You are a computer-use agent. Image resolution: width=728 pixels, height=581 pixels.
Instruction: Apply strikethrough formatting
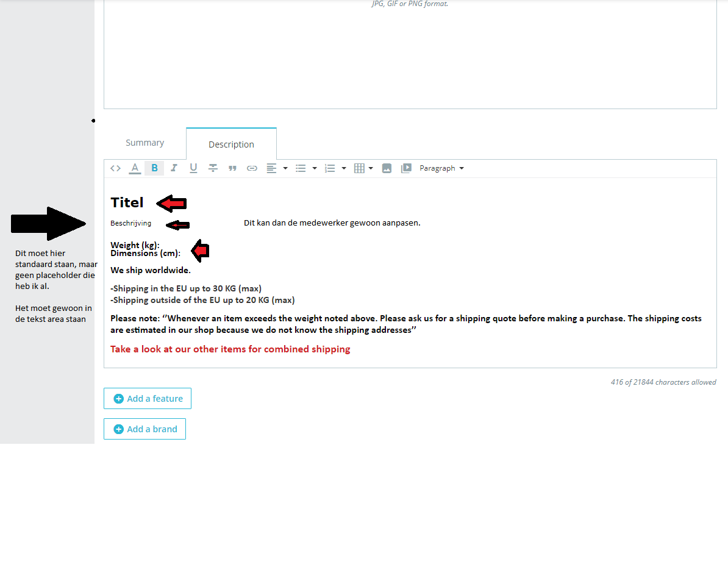point(213,168)
